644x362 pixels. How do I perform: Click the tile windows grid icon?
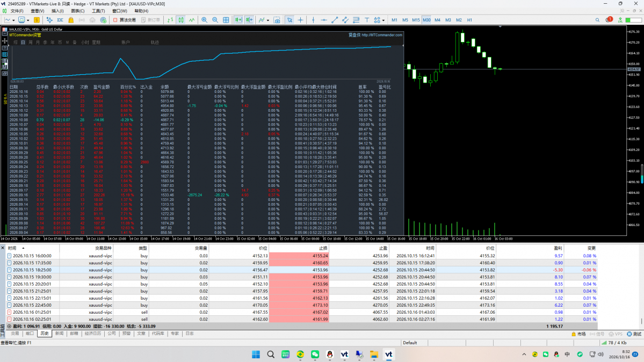tap(226, 20)
